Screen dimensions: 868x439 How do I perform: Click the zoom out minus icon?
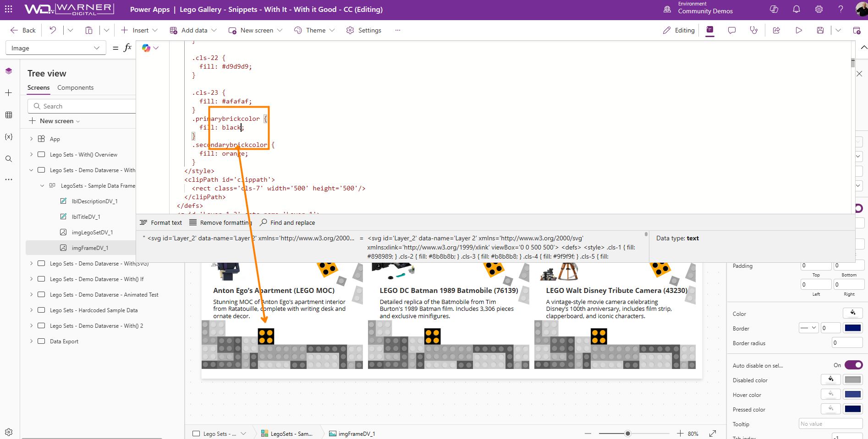pyautogui.click(x=588, y=434)
